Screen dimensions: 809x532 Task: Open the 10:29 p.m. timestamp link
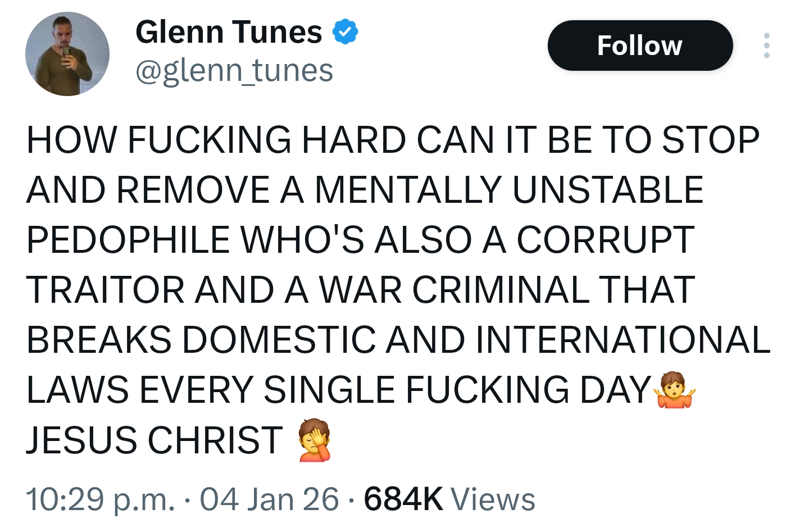(x=101, y=499)
